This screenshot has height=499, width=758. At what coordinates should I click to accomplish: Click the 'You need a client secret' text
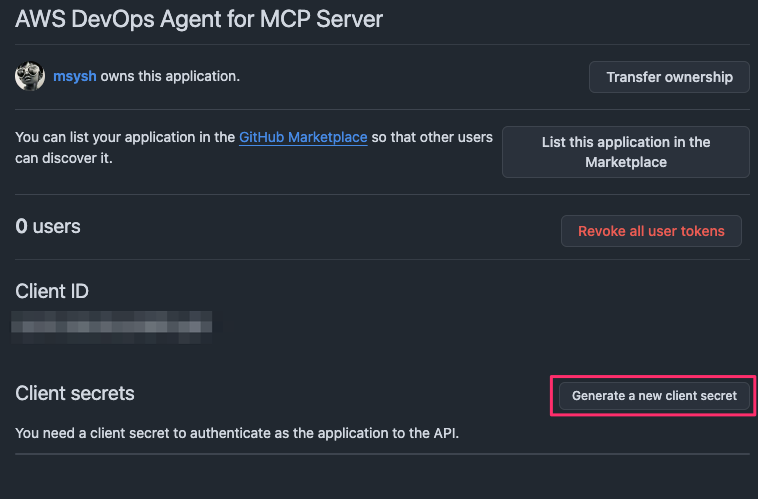point(237,433)
